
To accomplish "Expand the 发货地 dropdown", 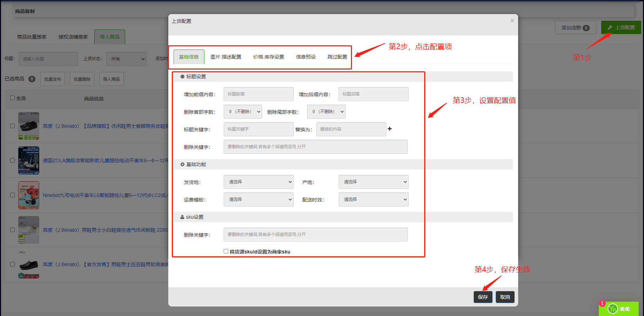I will click(258, 182).
